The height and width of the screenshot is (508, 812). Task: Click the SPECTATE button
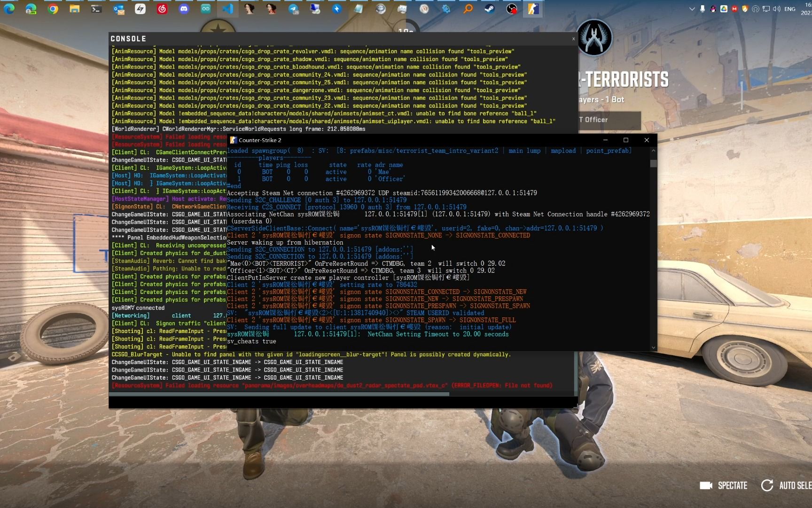[x=723, y=485]
